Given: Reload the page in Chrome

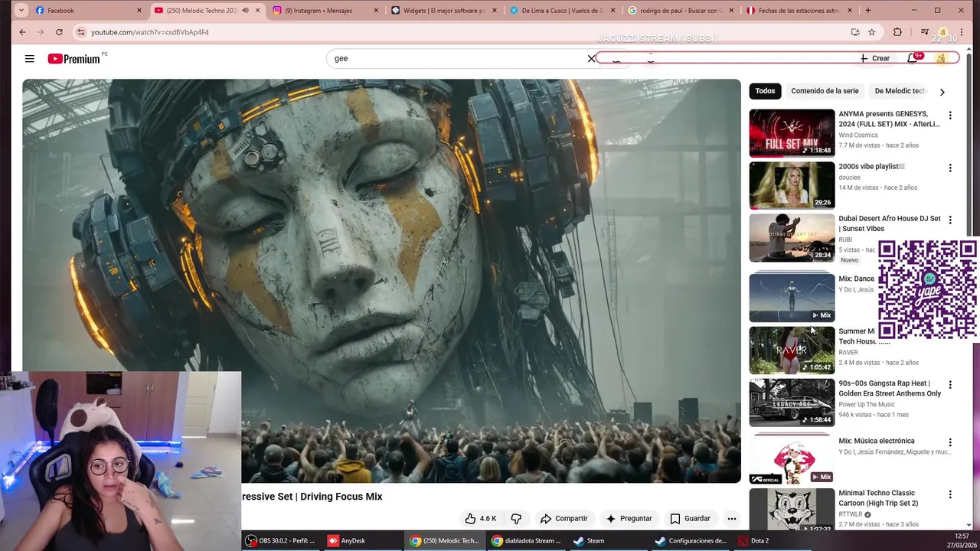Looking at the screenshot, I should [x=59, y=32].
